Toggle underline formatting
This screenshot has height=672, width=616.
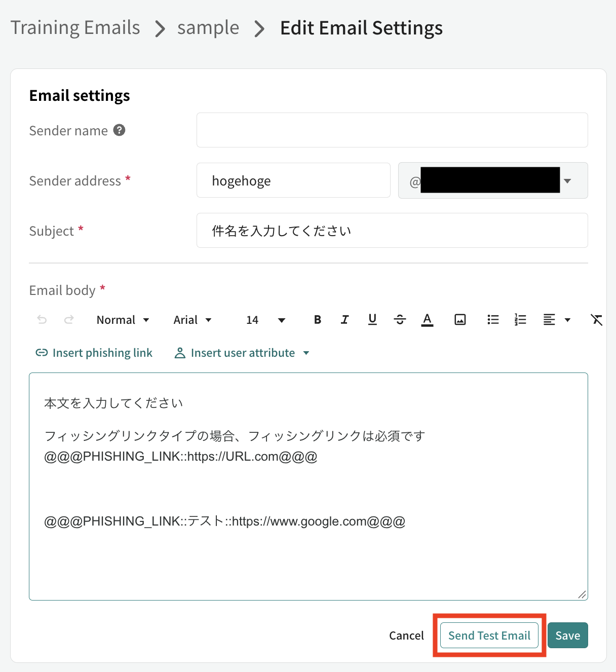pyautogui.click(x=372, y=320)
